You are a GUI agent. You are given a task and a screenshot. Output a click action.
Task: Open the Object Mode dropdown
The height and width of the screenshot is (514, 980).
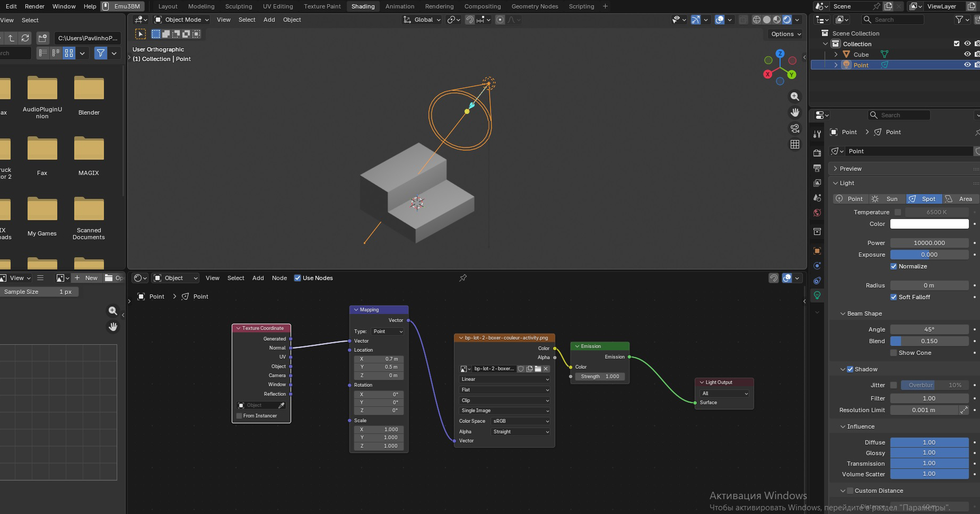tap(182, 20)
